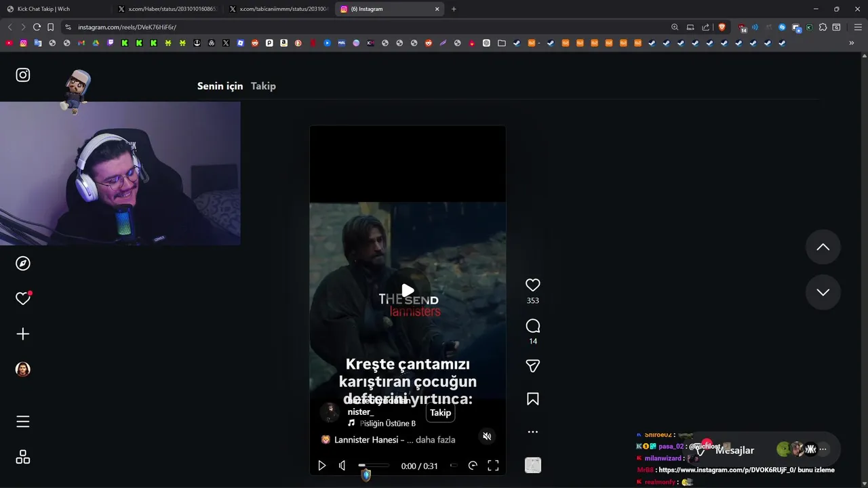Open the folder bookmark in bookmarks bar

click(501, 43)
